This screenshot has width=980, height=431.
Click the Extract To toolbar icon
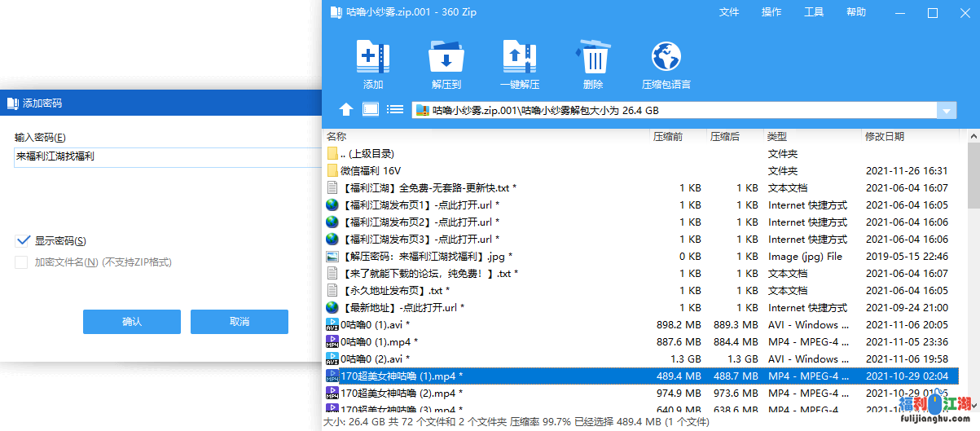pos(446,59)
